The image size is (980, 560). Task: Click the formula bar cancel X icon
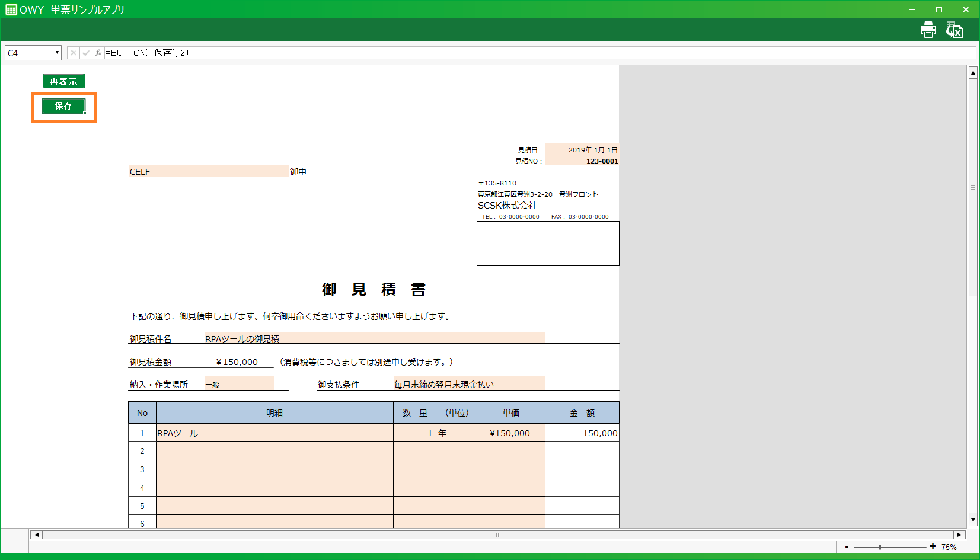pyautogui.click(x=73, y=53)
